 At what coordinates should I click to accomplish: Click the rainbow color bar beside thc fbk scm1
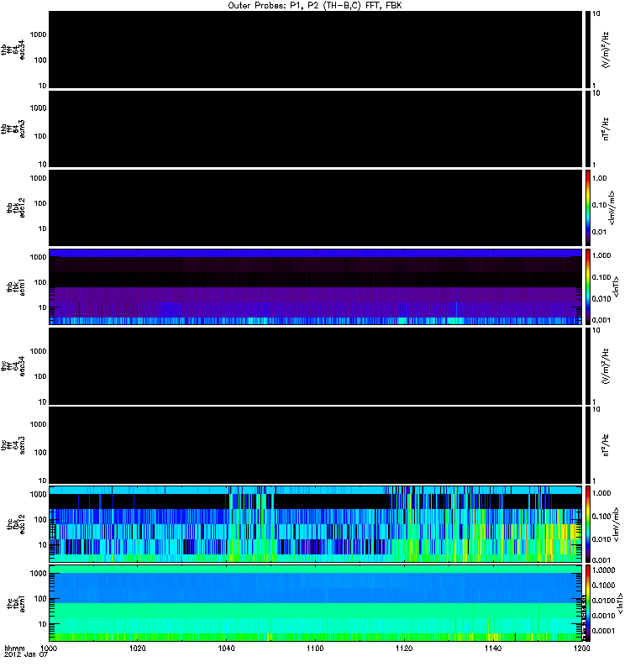[588, 602]
